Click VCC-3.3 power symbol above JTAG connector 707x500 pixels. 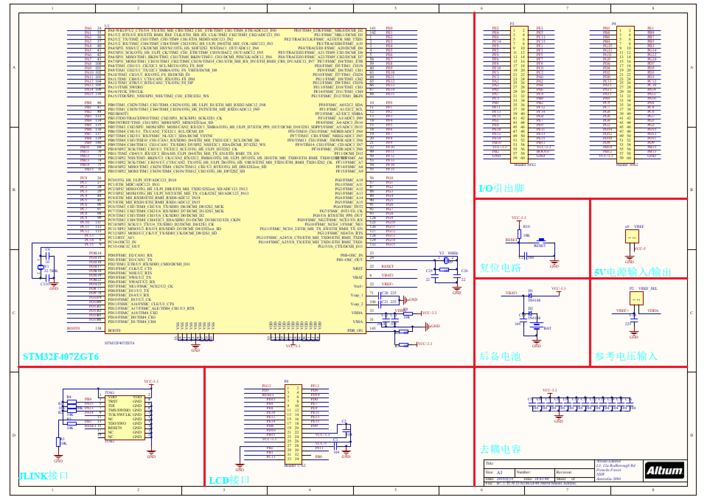pos(151,383)
